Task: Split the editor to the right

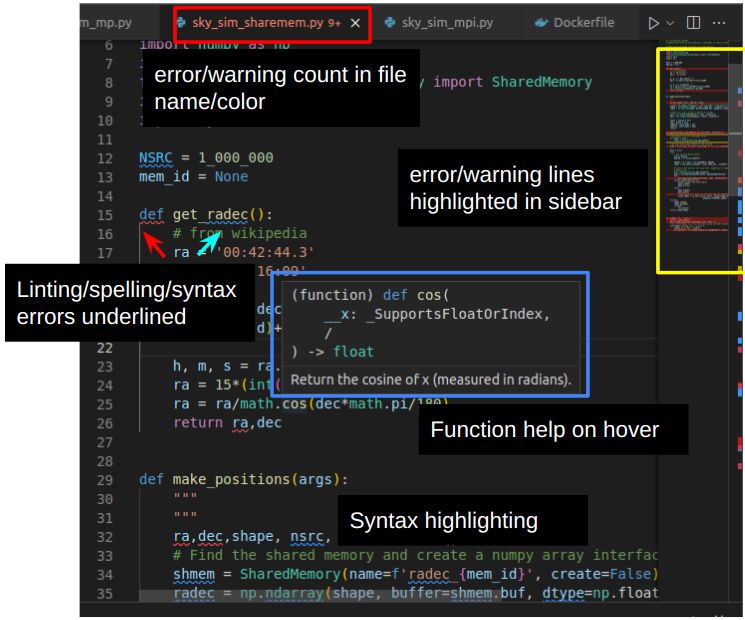Action: [693, 23]
